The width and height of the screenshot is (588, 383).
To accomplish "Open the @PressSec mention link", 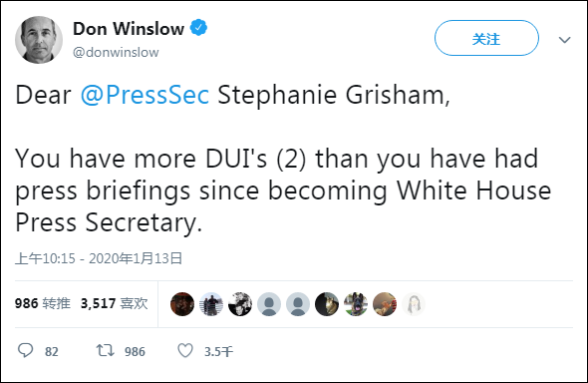I will [145, 95].
